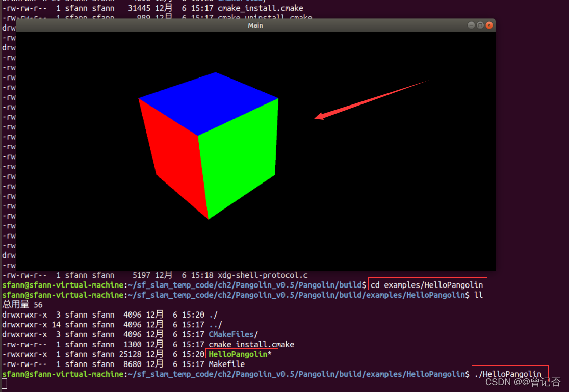Click the Makefile entry in terminal
Viewport: 569px width, 392px height.
pos(226,364)
